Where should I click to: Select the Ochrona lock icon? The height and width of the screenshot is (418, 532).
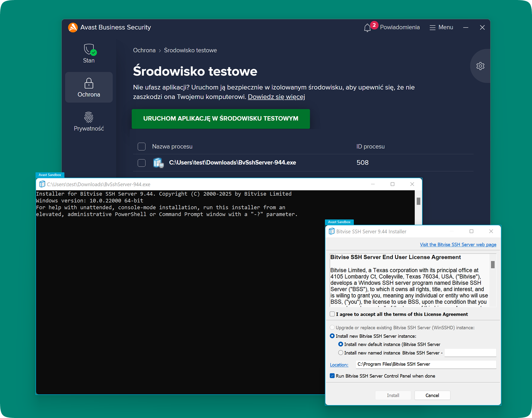click(89, 84)
